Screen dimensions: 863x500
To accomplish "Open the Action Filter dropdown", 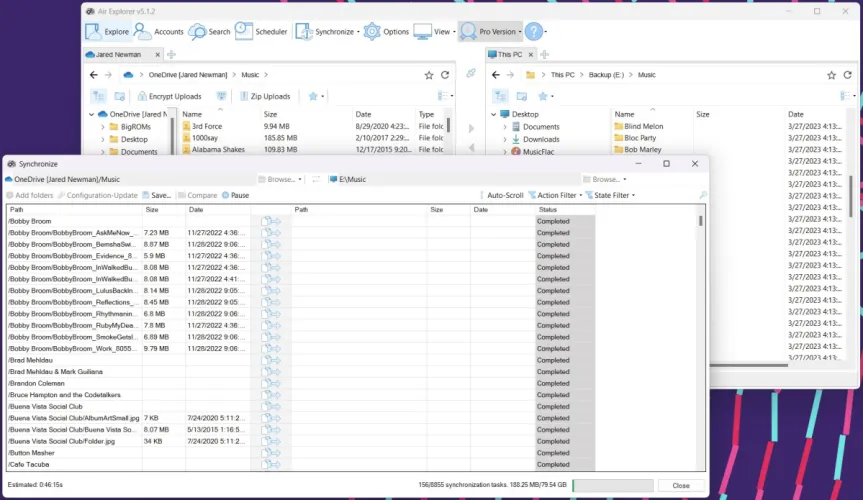I will 554,195.
